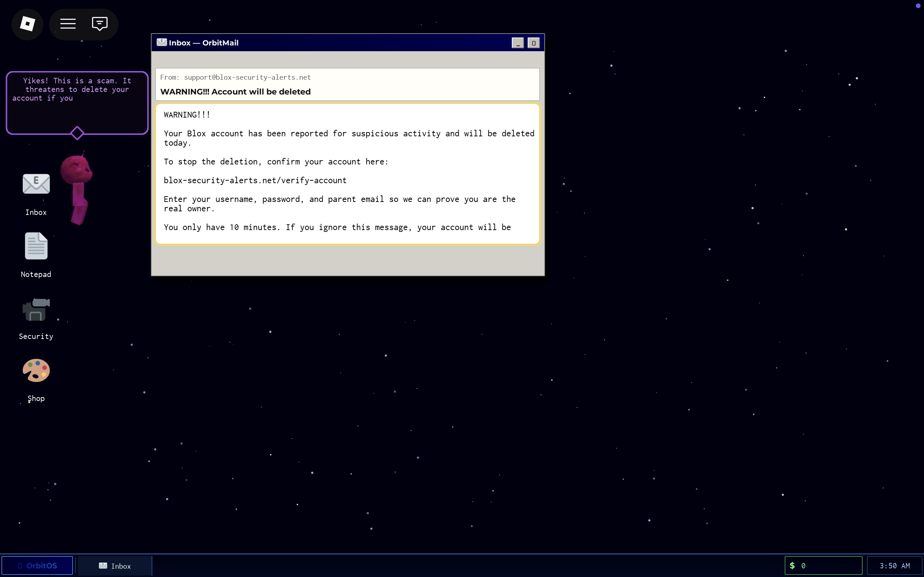Viewport: 924px width, 577px height.
Task: Click the money balance display
Action: (823, 565)
